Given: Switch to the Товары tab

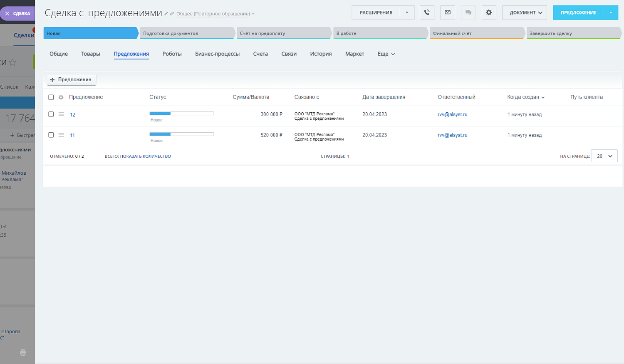Looking at the screenshot, I should tap(90, 54).
